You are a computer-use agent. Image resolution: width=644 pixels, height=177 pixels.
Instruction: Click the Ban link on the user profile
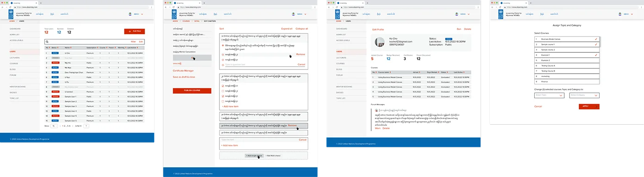click(459, 29)
